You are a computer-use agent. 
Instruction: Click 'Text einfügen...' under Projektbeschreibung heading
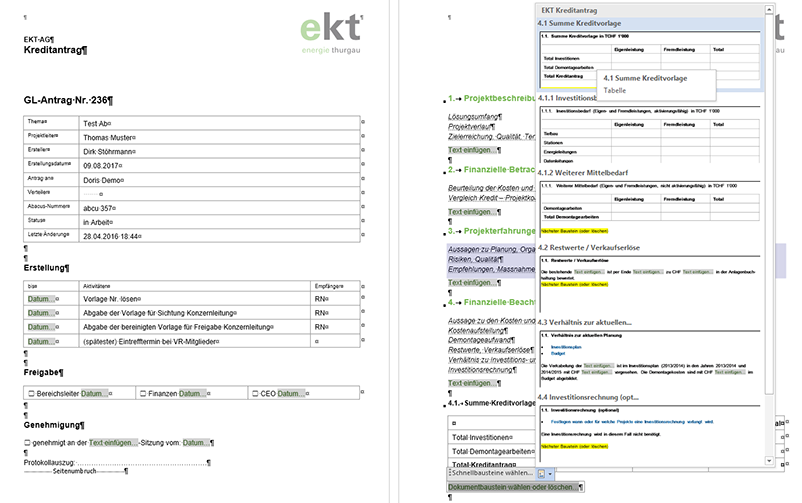point(472,150)
